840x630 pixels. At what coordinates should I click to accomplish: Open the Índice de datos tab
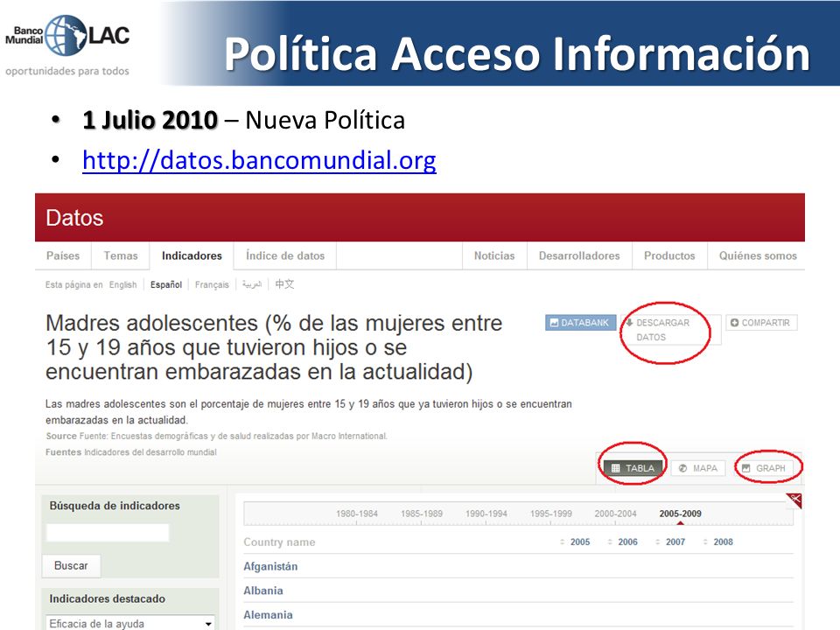285,256
